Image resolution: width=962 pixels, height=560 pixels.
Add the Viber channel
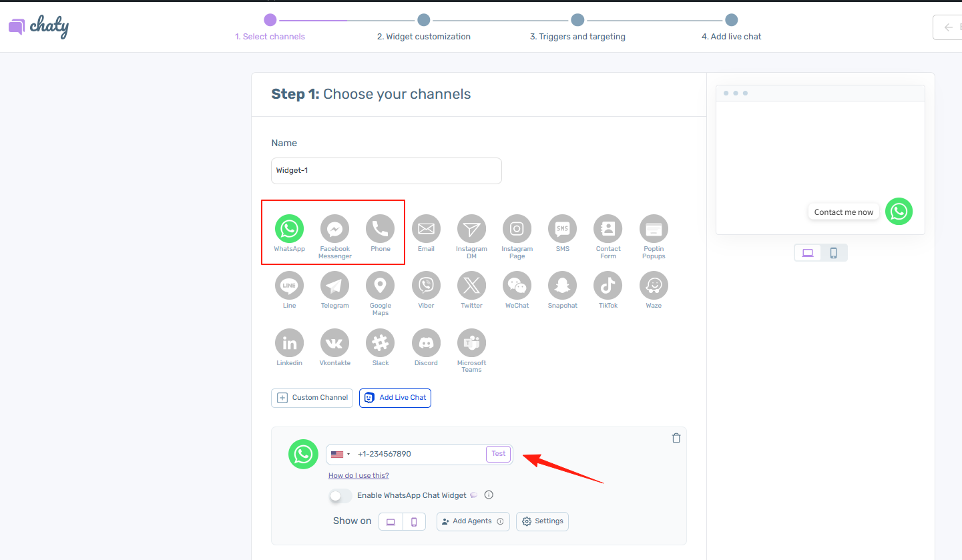click(426, 286)
